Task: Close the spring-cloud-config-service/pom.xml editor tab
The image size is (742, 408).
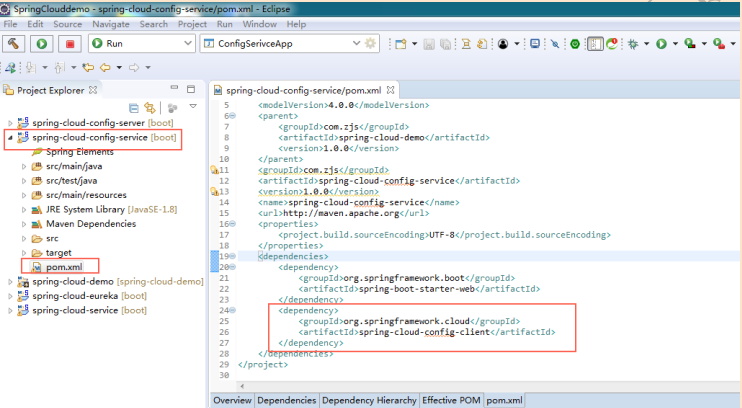Action: click(x=390, y=90)
